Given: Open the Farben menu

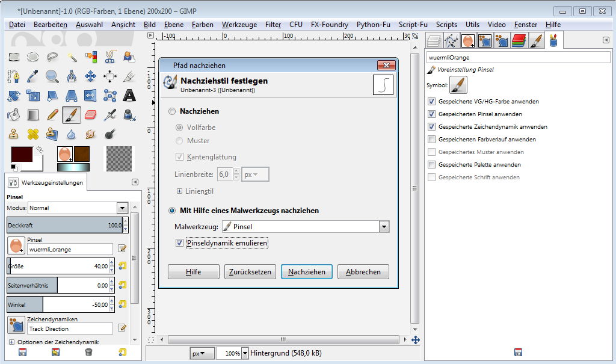Looking at the screenshot, I should coord(202,25).
